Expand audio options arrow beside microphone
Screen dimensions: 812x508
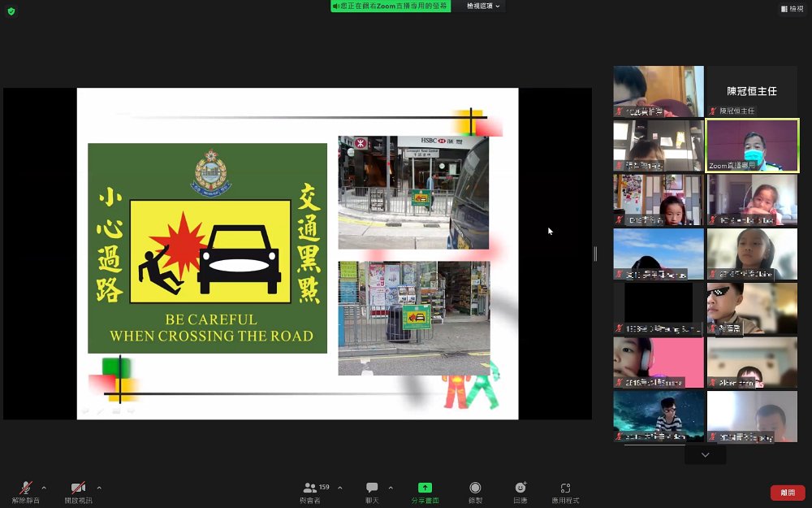(44, 488)
